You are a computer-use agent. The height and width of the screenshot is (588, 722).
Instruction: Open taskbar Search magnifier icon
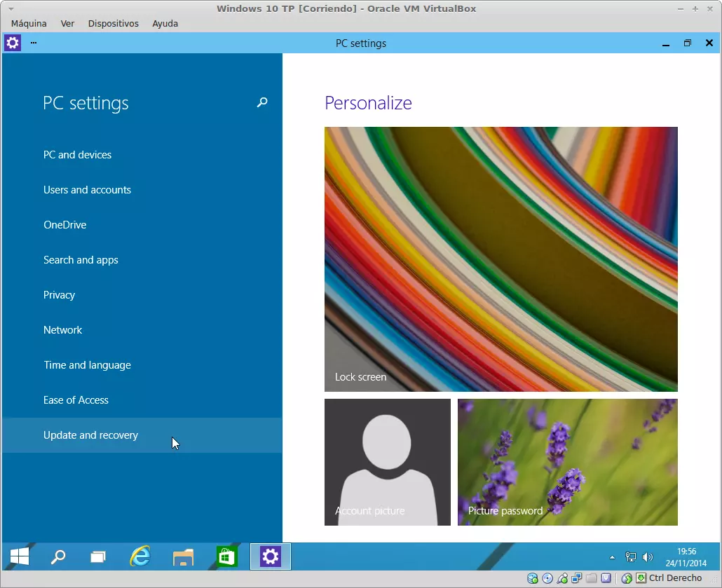59,556
